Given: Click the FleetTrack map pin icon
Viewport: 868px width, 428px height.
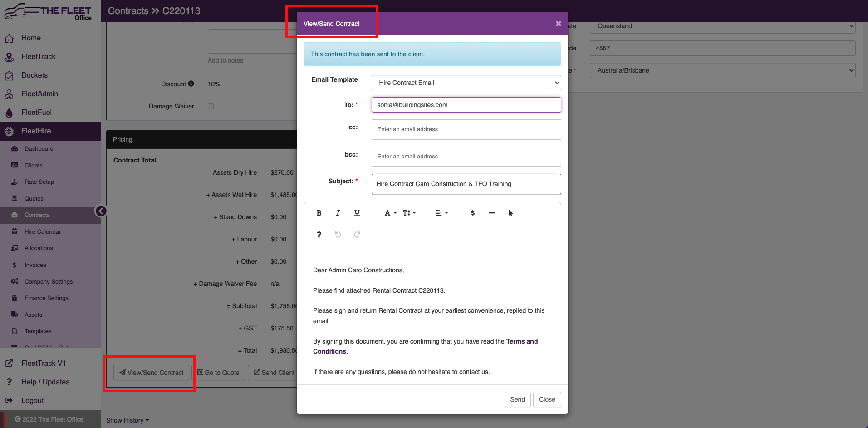Looking at the screenshot, I should click(9, 57).
